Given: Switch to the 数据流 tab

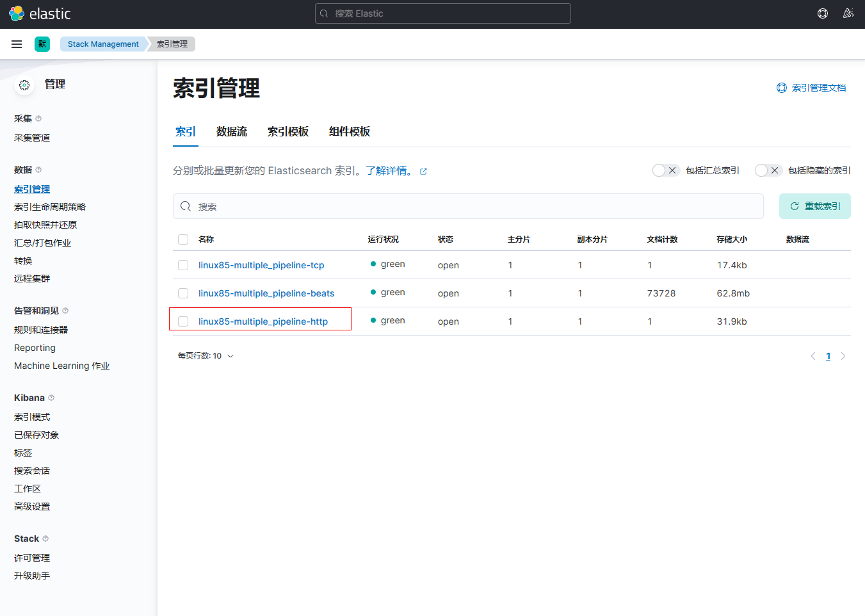Looking at the screenshot, I should (x=232, y=132).
